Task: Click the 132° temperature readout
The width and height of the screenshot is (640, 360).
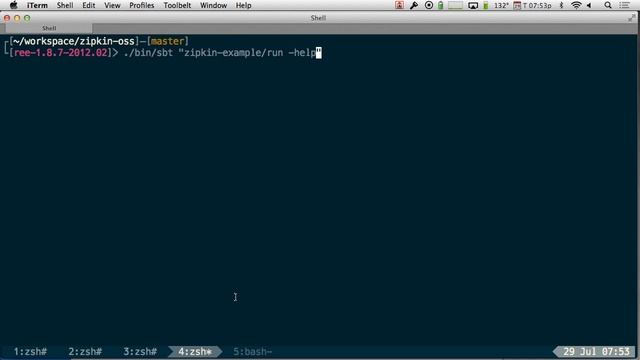Action: 501,5
